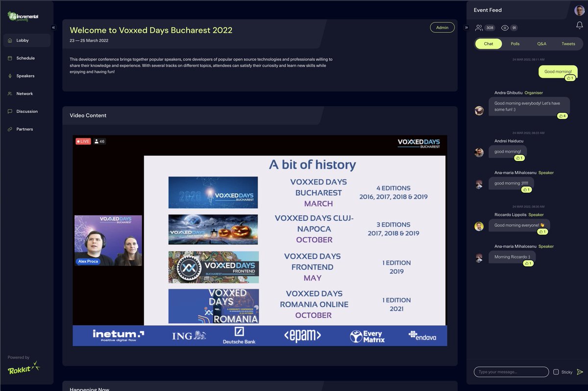Open the Discussion section

pos(26,111)
